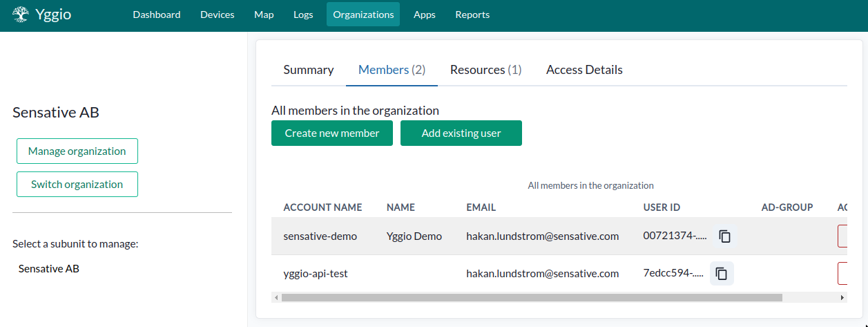Click user ID 00721374-....
The image size is (868, 327).
675,236
